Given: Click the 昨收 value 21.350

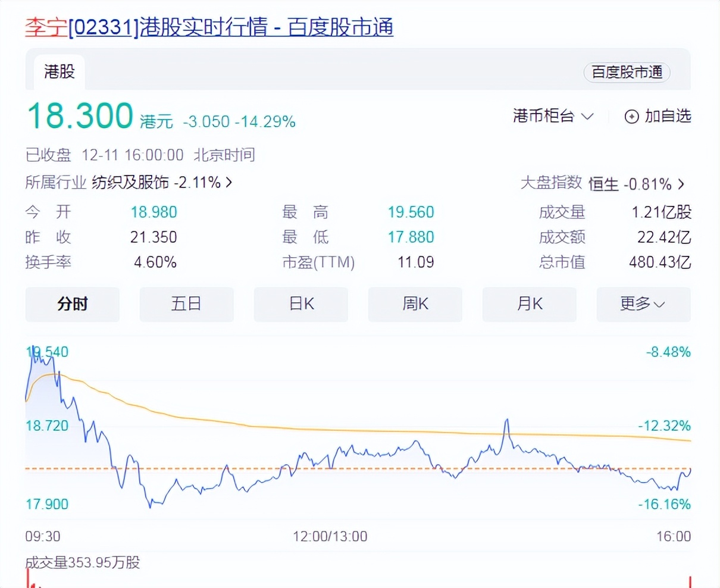Looking at the screenshot, I should coord(154,237).
